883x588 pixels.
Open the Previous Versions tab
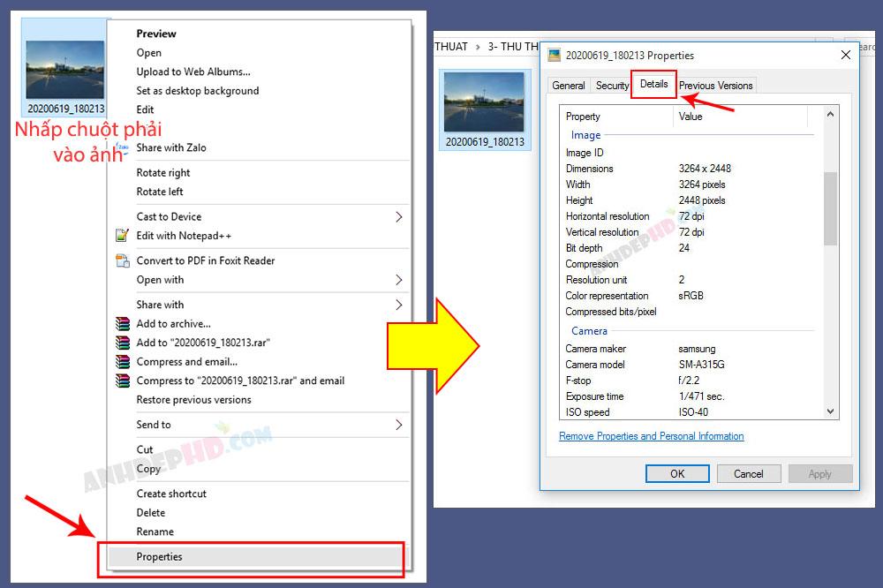(x=716, y=86)
